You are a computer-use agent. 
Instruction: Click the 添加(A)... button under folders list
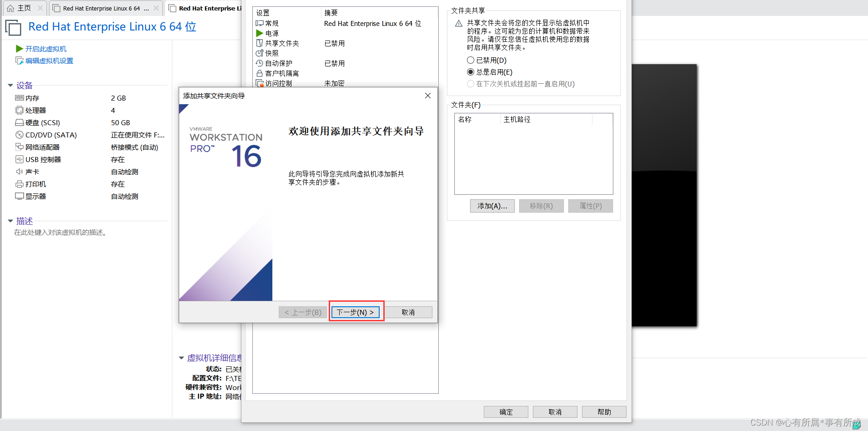(492, 206)
